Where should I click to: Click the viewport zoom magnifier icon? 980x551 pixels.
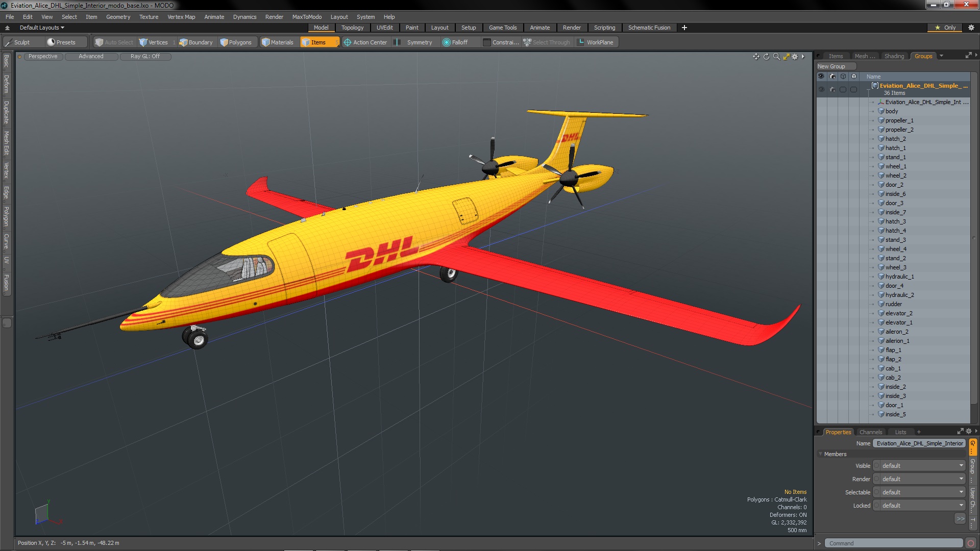[776, 57]
